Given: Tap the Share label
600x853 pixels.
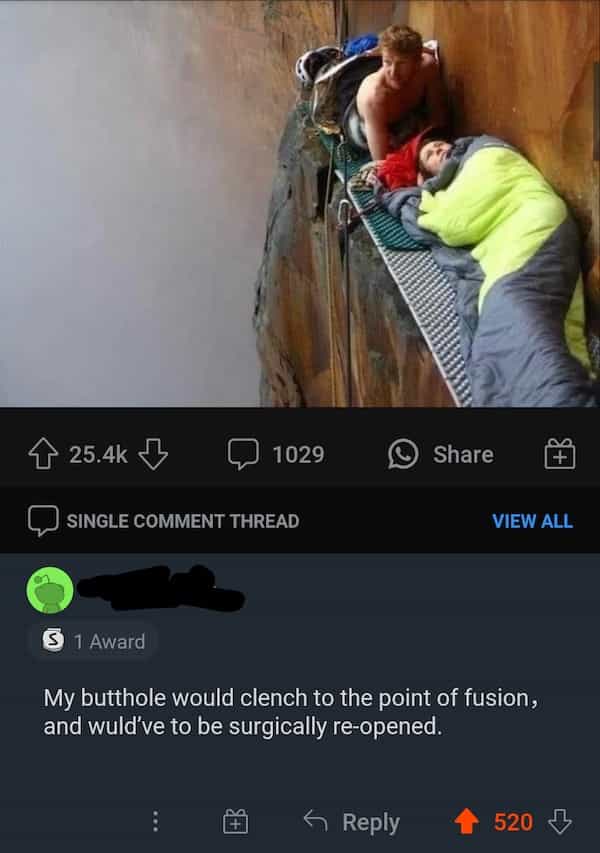Looking at the screenshot, I should (463, 454).
